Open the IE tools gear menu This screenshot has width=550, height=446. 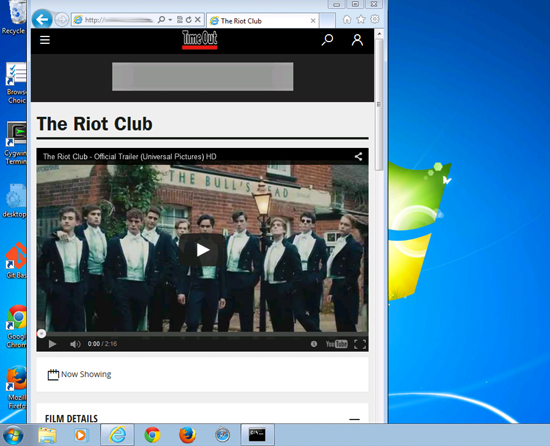pos(375,19)
